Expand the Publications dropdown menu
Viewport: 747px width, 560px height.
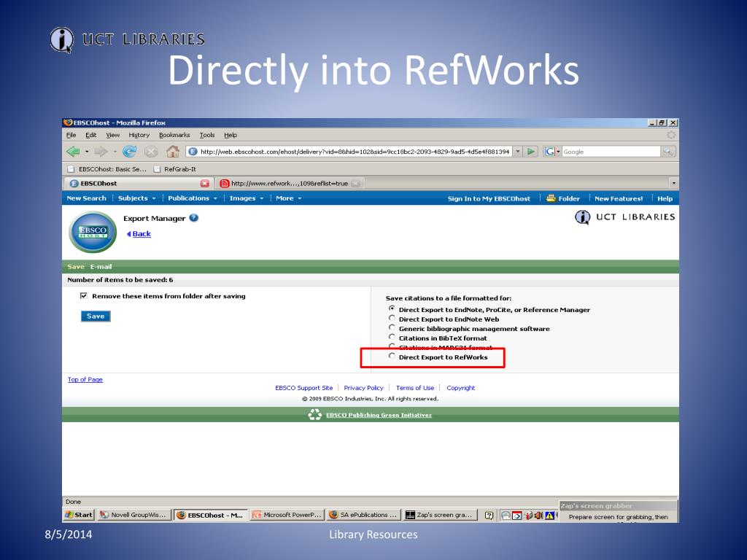[215, 198]
